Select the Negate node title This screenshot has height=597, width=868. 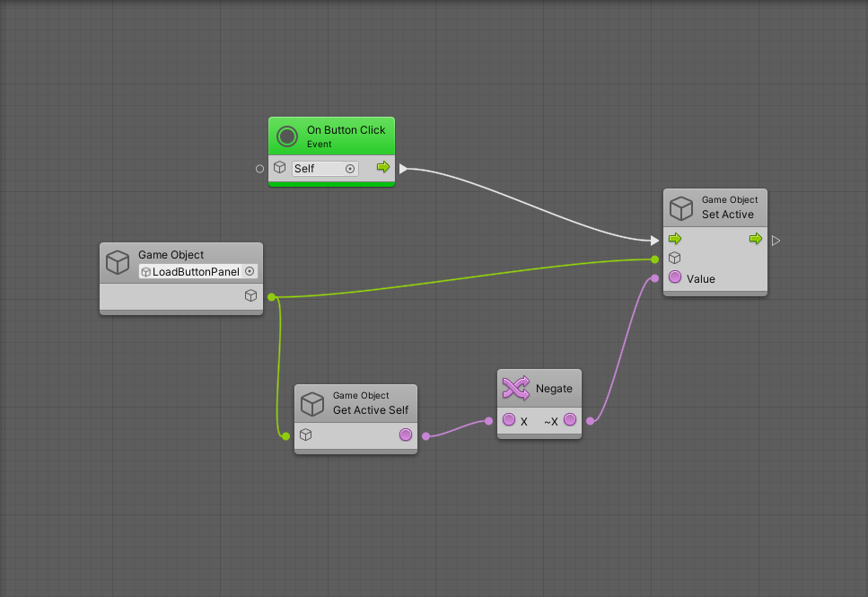tap(554, 389)
